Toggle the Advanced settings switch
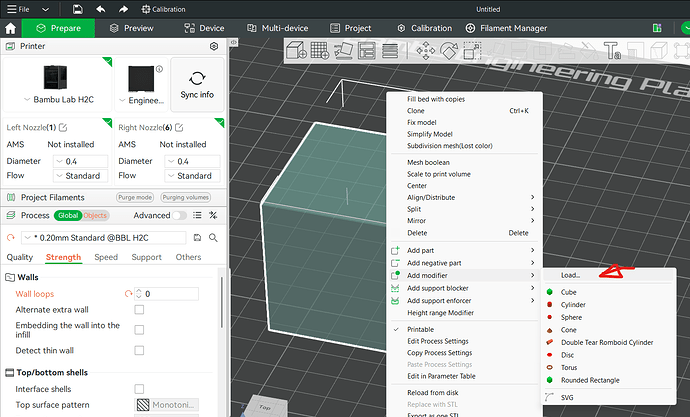 point(179,215)
